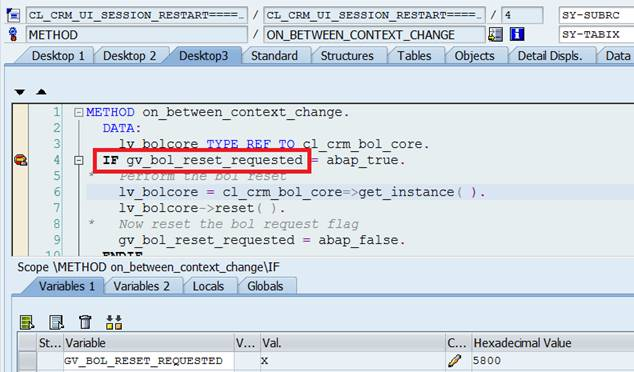Open the Detail Displs. tab
This screenshot has height=372, width=634.
[550, 56]
